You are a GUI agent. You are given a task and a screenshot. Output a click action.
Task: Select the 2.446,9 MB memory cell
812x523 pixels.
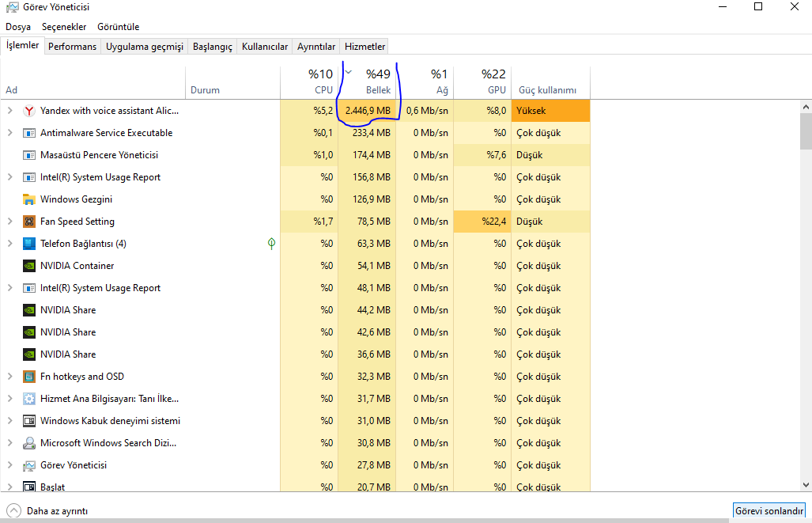point(367,111)
